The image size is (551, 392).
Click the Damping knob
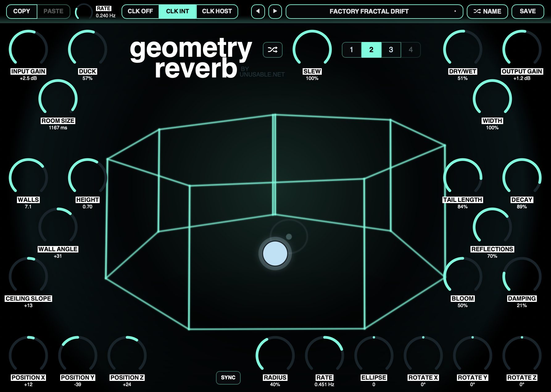tap(522, 276)
